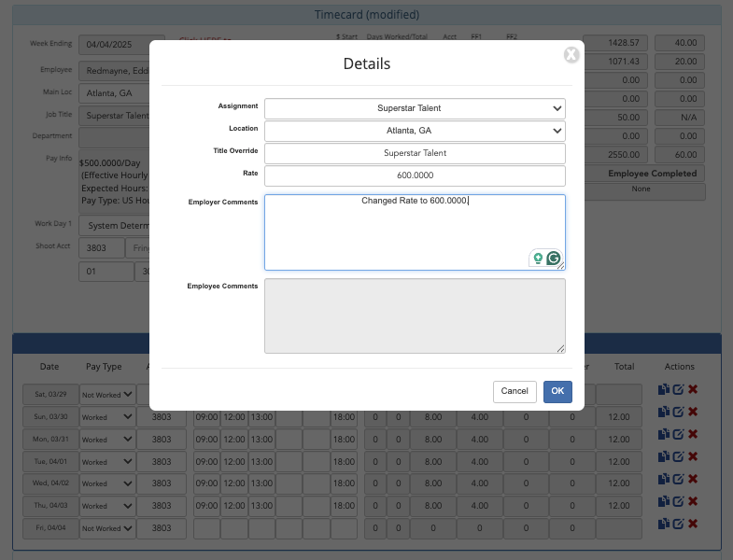This screenshot has height=560, width=733.
Task: Click the green lightbulb suggestion icon
Action: (x=538, y=258)
